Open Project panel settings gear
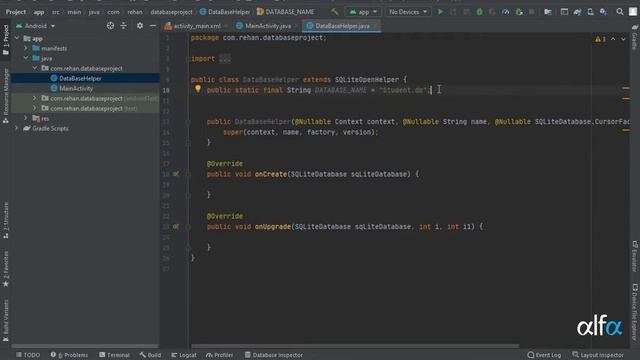The height and width of the screenshot is (360, 640). coord(140,26)
